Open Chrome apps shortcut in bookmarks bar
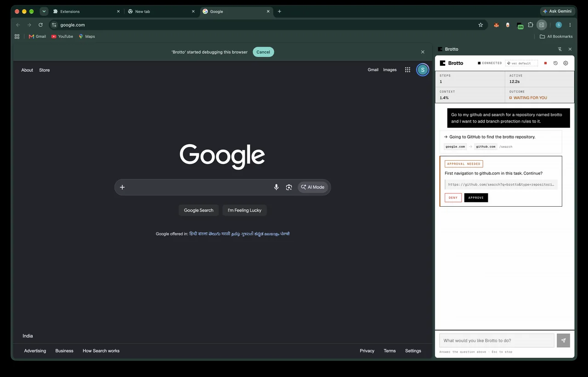This screenshot has height=377, width=588. pyautogui.click(x=17, y=36)
